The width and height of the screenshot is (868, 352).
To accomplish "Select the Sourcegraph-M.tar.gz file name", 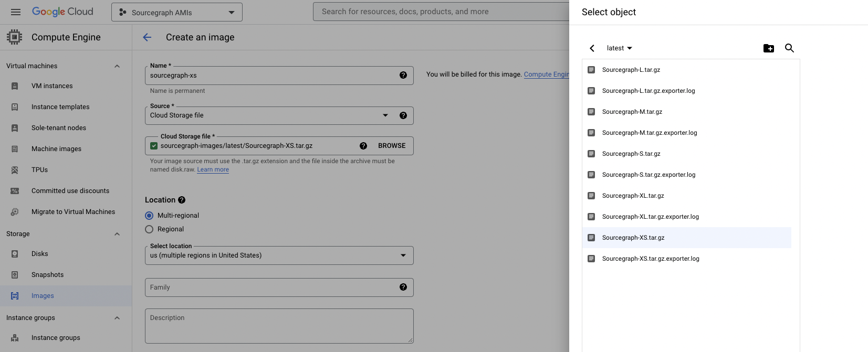I will coord(632,112).
